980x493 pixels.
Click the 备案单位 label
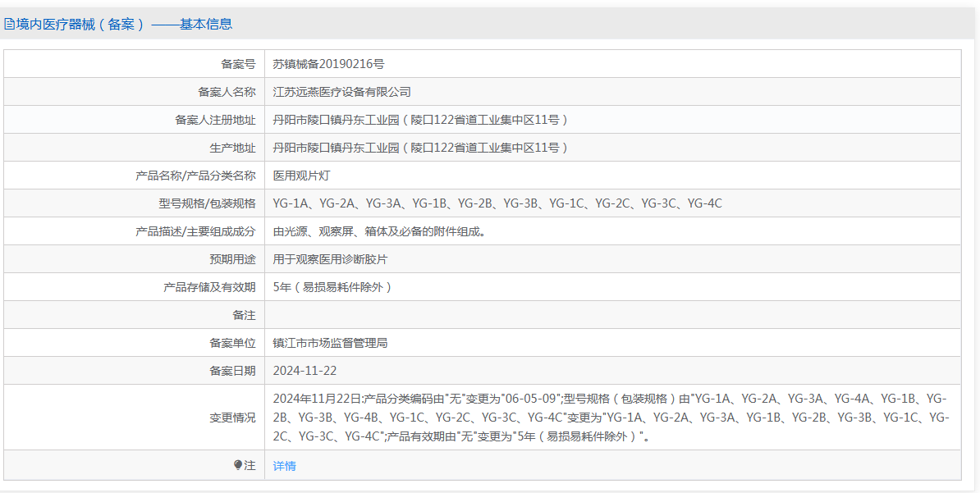click(232, 343)
